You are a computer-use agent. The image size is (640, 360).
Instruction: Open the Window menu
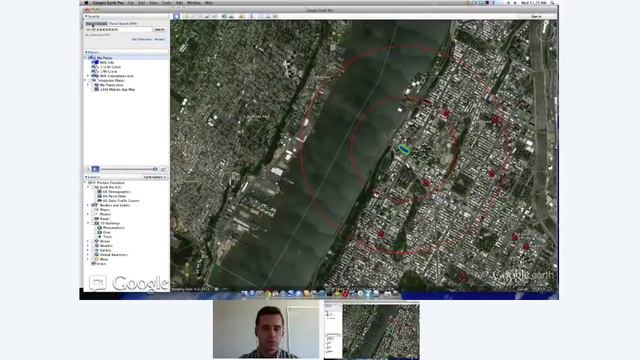pos(194,2)
